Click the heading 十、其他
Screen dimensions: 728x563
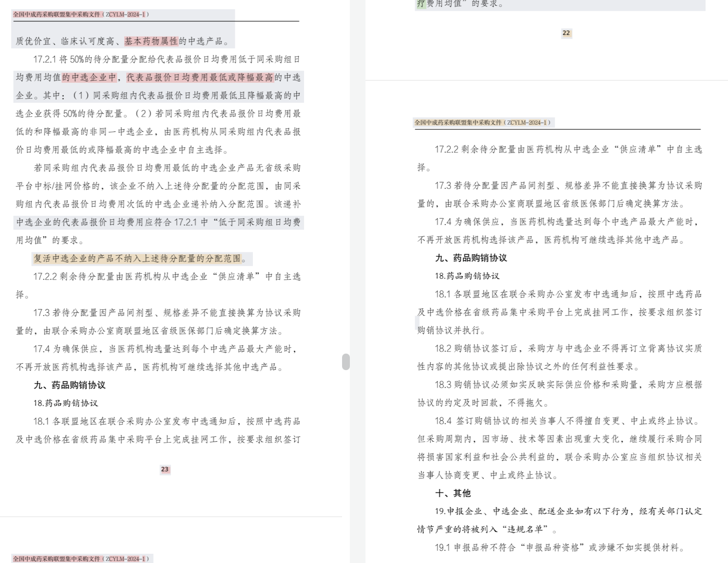pos(453,493)
